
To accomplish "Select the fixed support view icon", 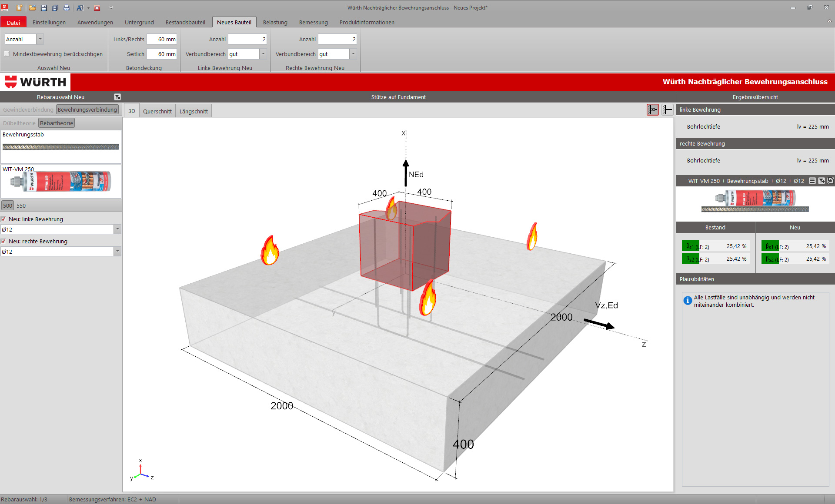I will [x=667, y=110].
